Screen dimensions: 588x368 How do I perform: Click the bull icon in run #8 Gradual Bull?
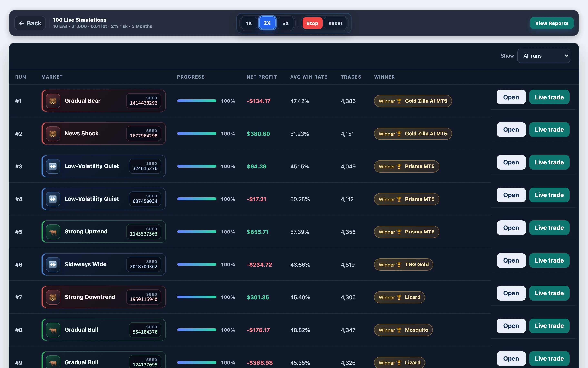coord(53,330)
